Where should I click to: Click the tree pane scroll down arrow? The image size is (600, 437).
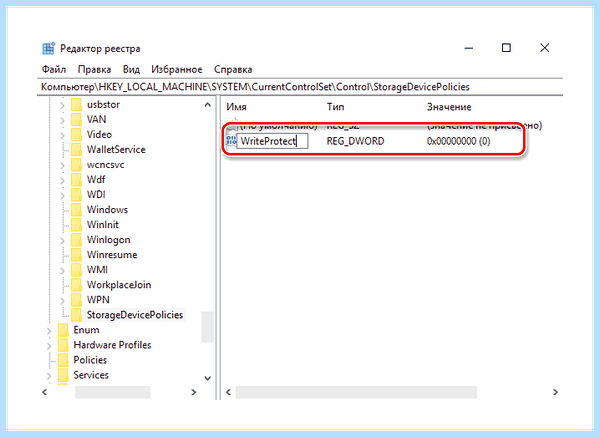(208, 378)
